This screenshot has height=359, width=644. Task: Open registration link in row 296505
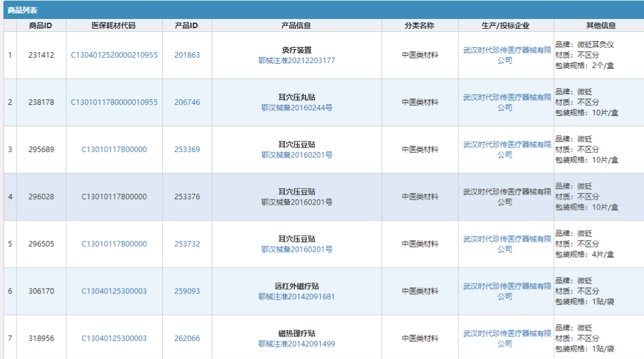(296, 249)
